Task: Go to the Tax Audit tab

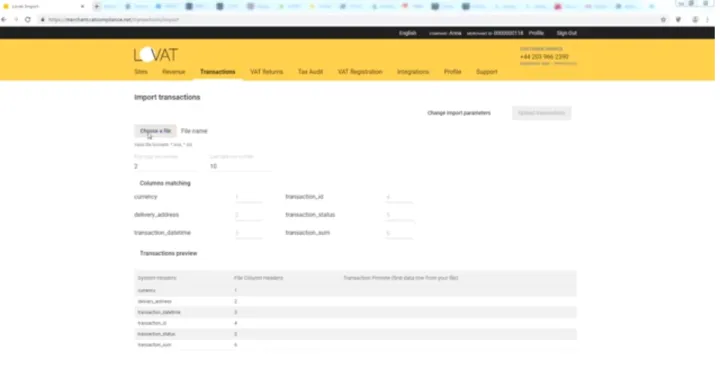Action: coord(310,72)
